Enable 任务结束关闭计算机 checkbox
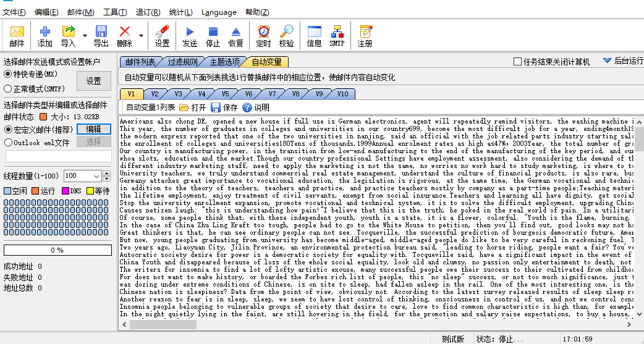Image resolution: width=644 pixels, height=344 pixels. (518, 62)
